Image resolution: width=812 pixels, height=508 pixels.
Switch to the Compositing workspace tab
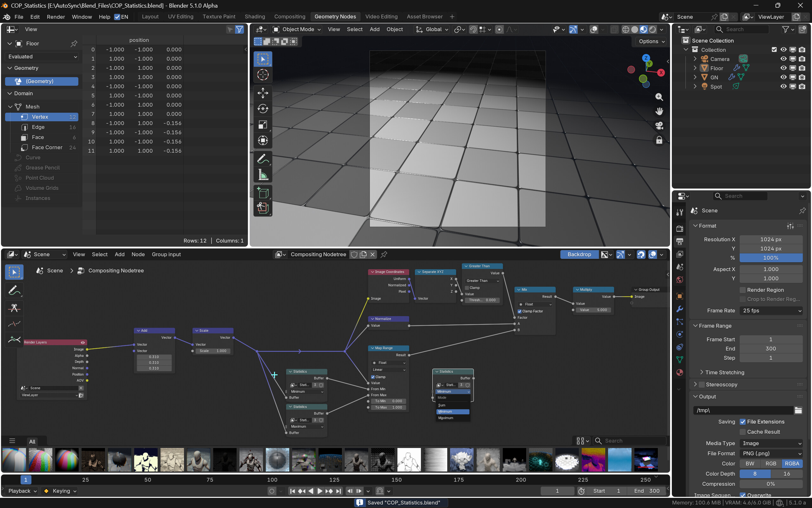coord(290,17)
